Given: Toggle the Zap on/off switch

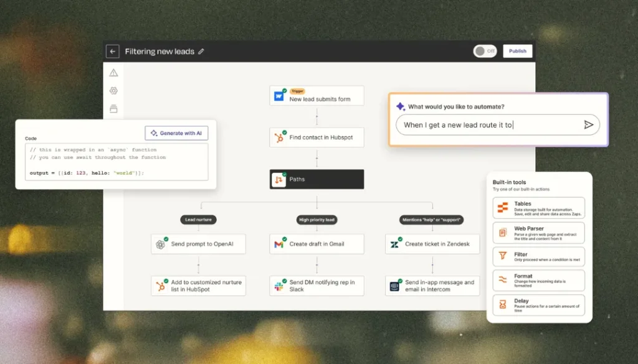Looking at the screenshot, I should click(485, 51).
